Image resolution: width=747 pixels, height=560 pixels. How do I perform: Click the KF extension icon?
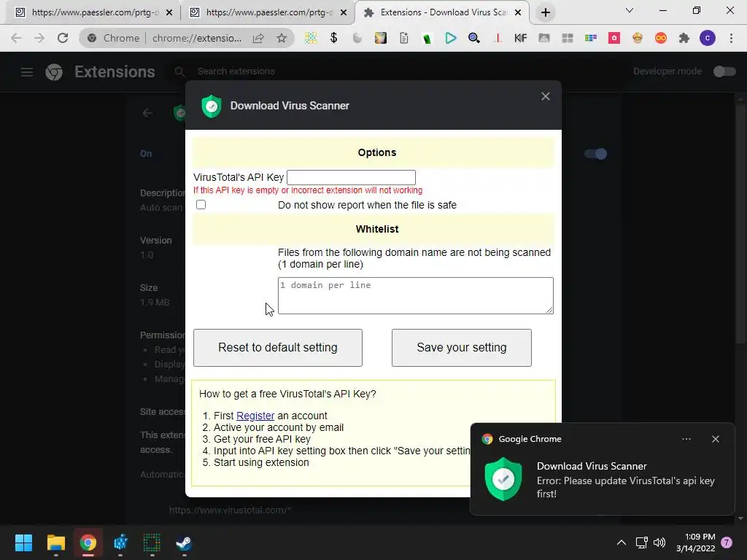coord(520,38)
